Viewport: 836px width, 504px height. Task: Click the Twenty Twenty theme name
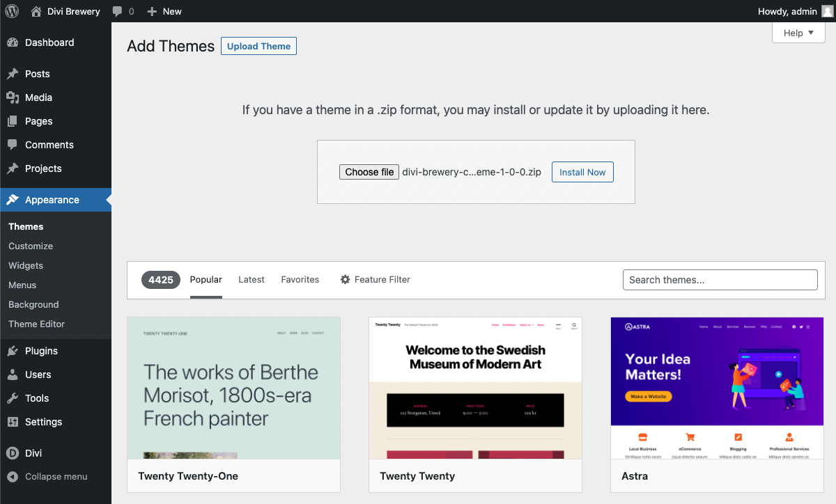click(x=417, y=476)
